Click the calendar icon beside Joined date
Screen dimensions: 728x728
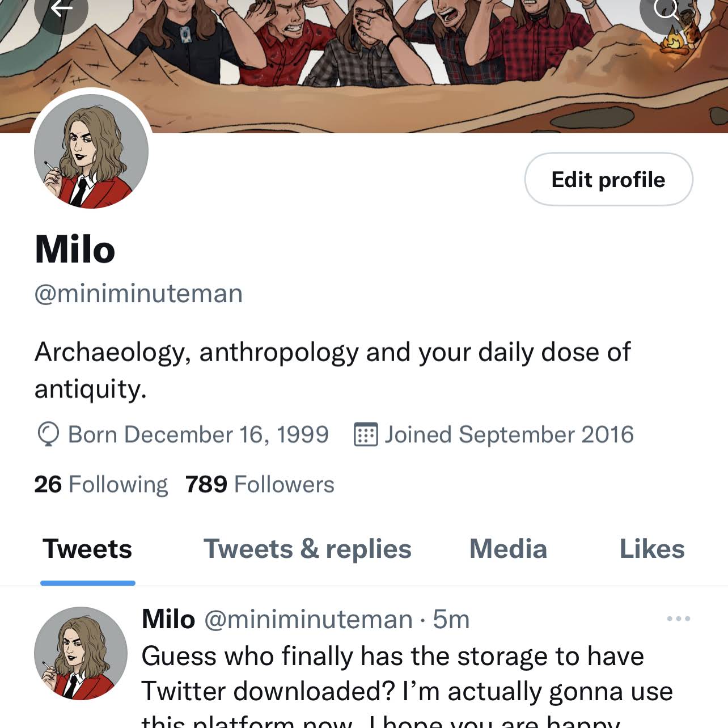click(366, 435)
